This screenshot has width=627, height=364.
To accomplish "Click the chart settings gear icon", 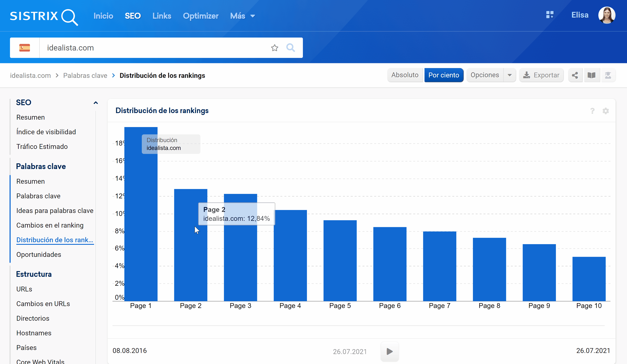I will (606, 111).
